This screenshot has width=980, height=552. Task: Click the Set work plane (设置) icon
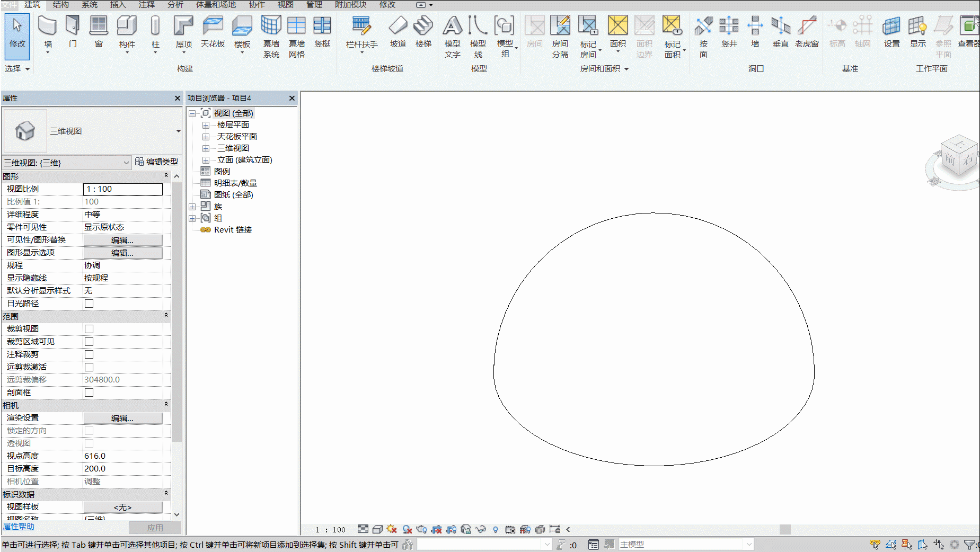tap(891, 32)
